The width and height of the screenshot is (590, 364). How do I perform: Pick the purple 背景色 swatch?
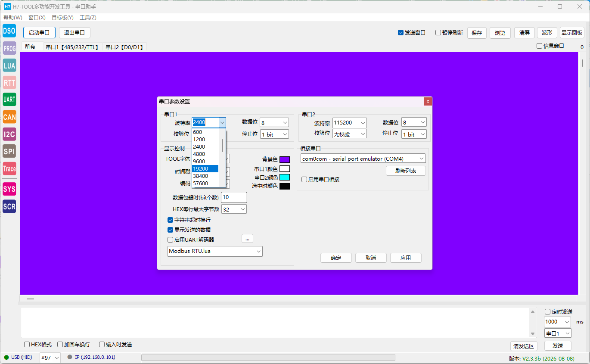click(285, 159)
